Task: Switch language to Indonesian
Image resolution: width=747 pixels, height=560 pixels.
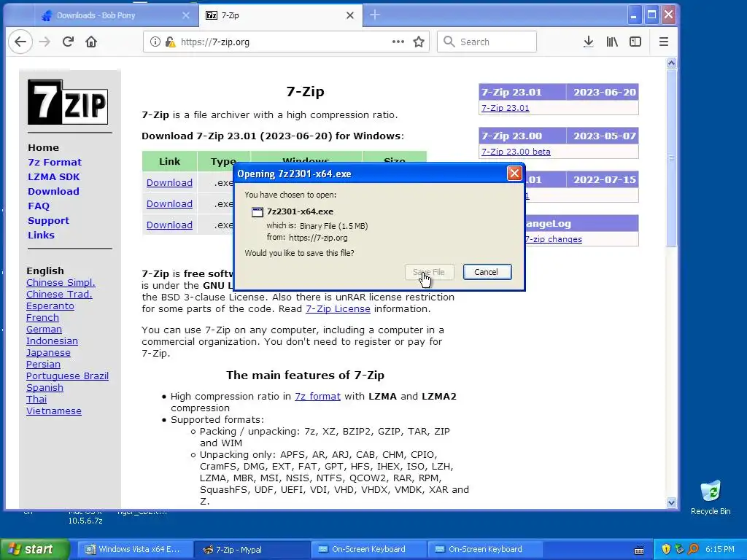Action: click(x=52, y=341)
